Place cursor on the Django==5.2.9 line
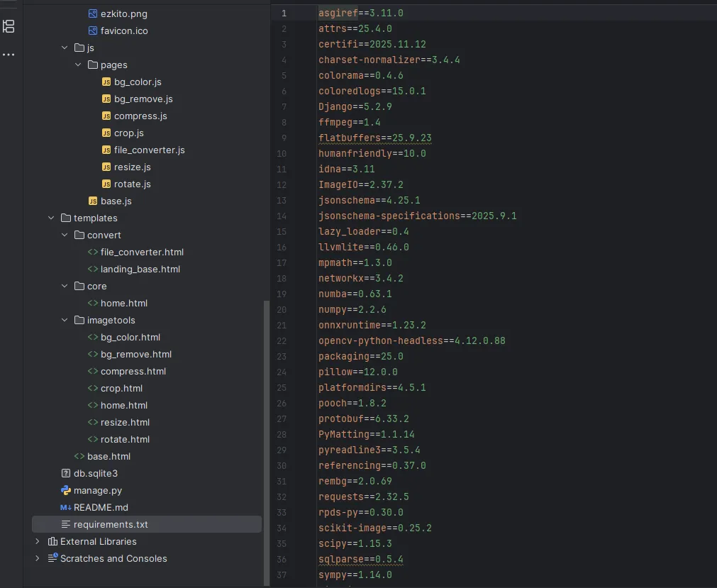Screen dimensions: 717x588 [355, 106]
